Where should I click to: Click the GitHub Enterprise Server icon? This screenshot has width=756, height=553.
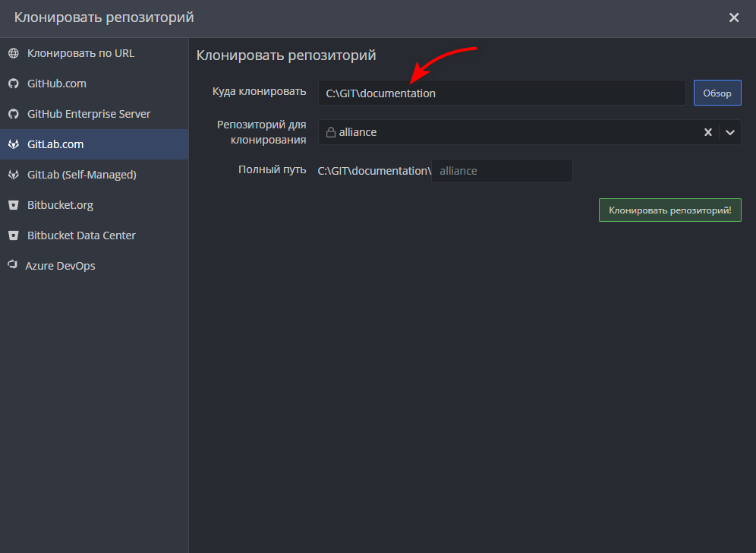tap(12, 113)
